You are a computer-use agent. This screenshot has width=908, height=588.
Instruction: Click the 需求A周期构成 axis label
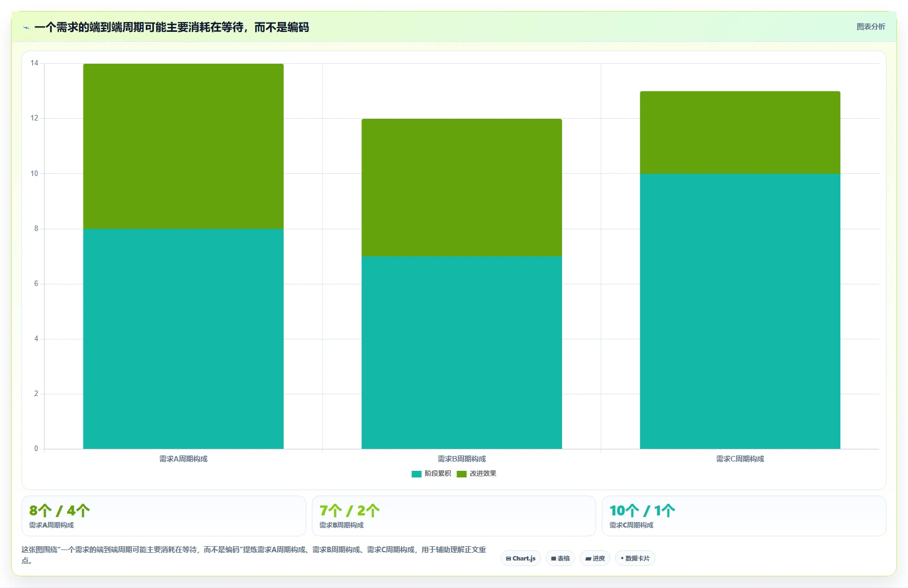[x=183, y=459]
